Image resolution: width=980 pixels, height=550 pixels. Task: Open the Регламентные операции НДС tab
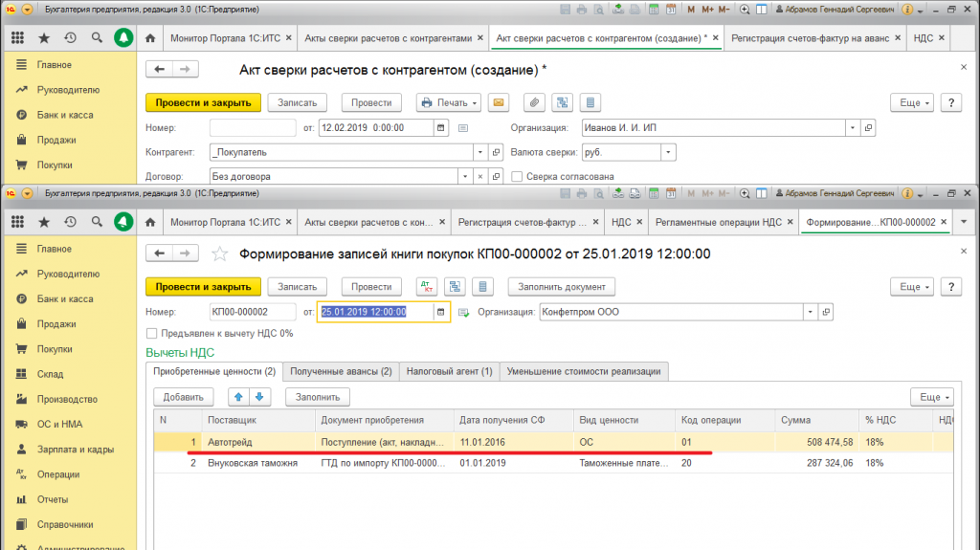coord(719,222)
